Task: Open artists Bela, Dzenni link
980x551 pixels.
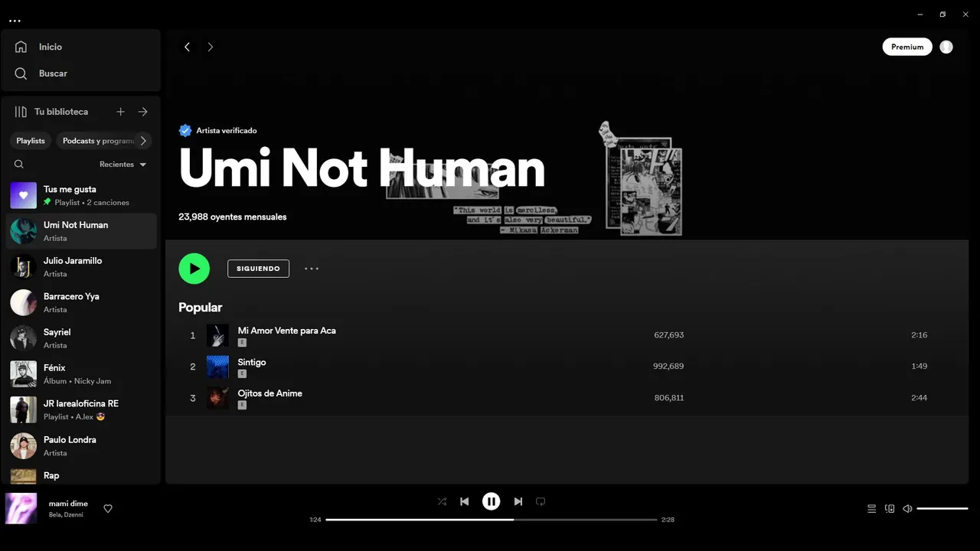Action: 66,515
